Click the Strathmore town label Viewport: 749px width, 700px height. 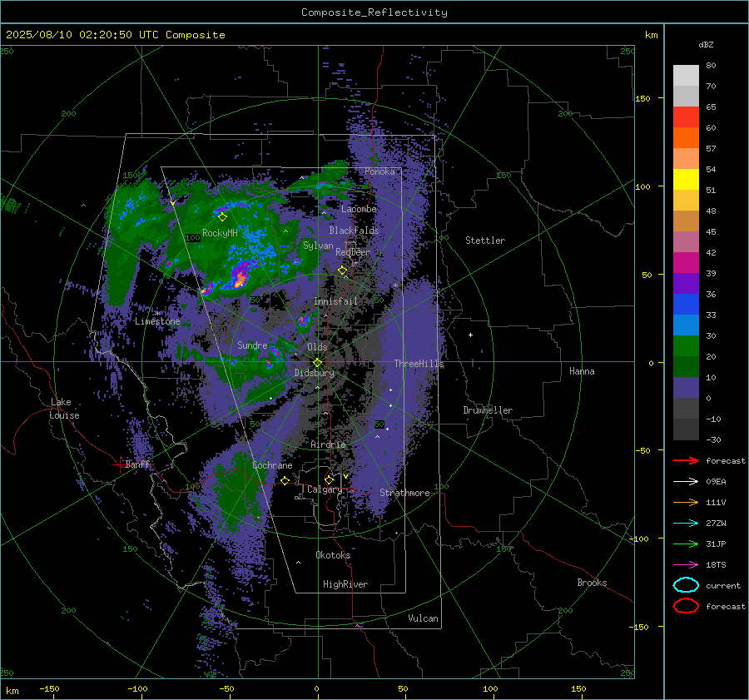coord(404,493)
